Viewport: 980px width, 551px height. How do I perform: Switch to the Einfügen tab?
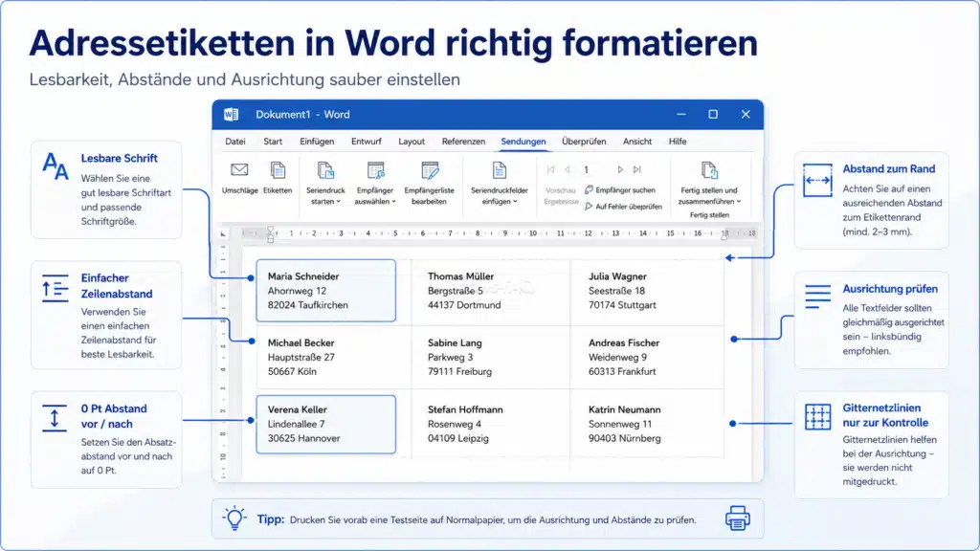(317, 142)
